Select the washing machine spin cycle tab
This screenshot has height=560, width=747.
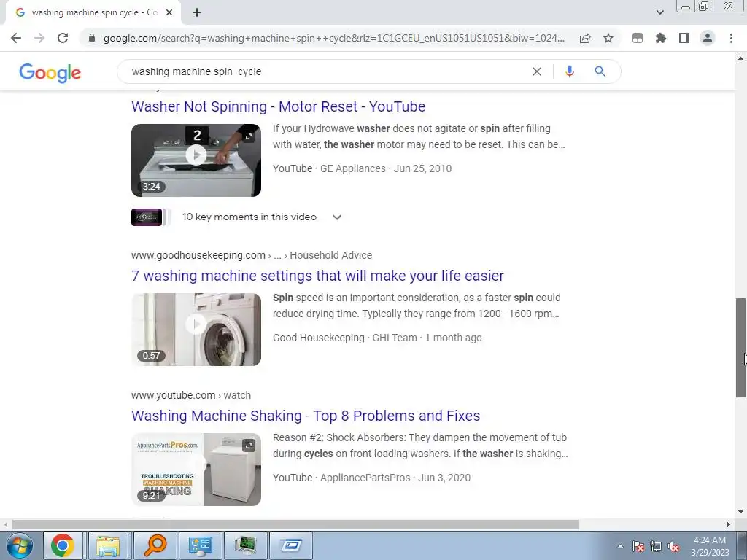tap(93, 12)
